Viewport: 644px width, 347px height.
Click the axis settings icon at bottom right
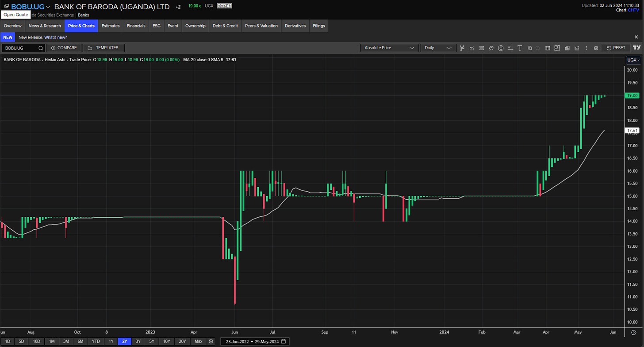[633, 332]
